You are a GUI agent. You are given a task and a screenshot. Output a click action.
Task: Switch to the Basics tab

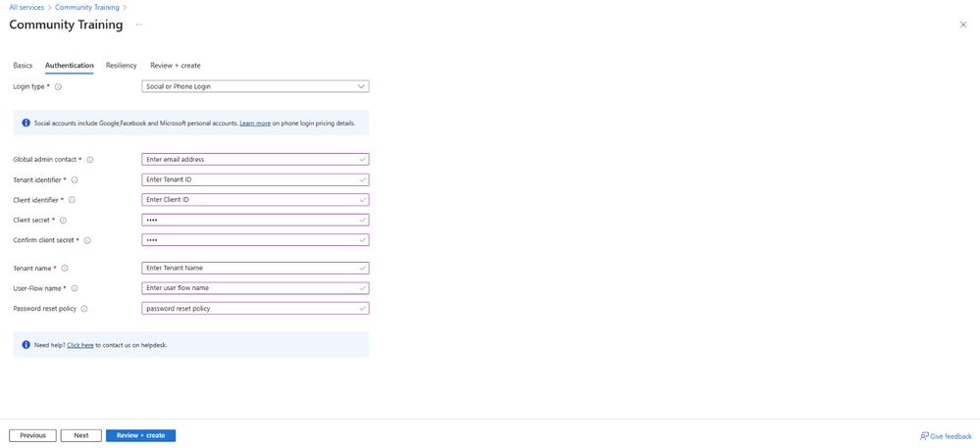[x=23, y=65]
